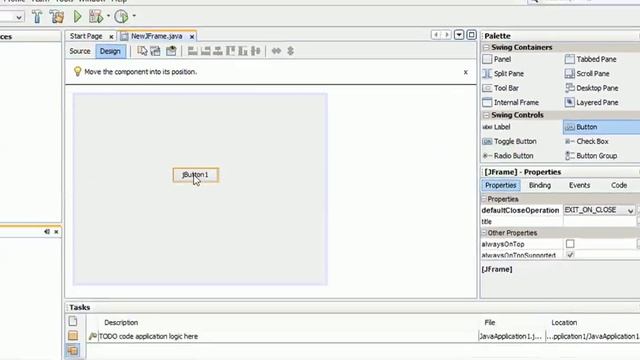Image resolution: width=640 pixels, height=360 pixels.
Task: Select the NewJFrame.java tab
Action: [x=156, y=36]
